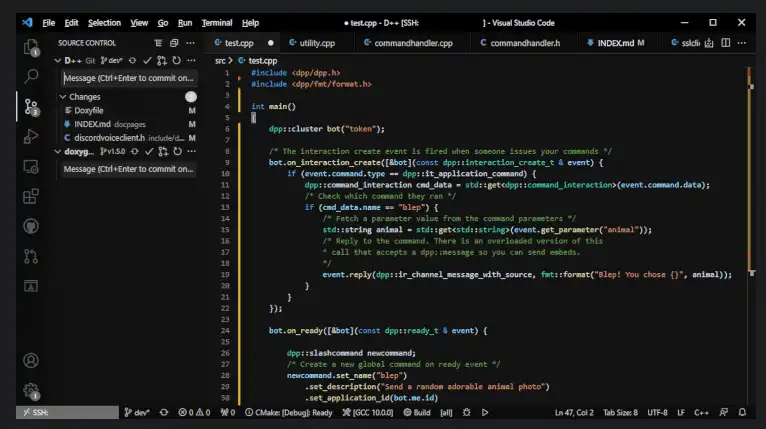Switch D++ branch from dev*
This screenshot has width=766, height=429.
click(x=111, y=61)
